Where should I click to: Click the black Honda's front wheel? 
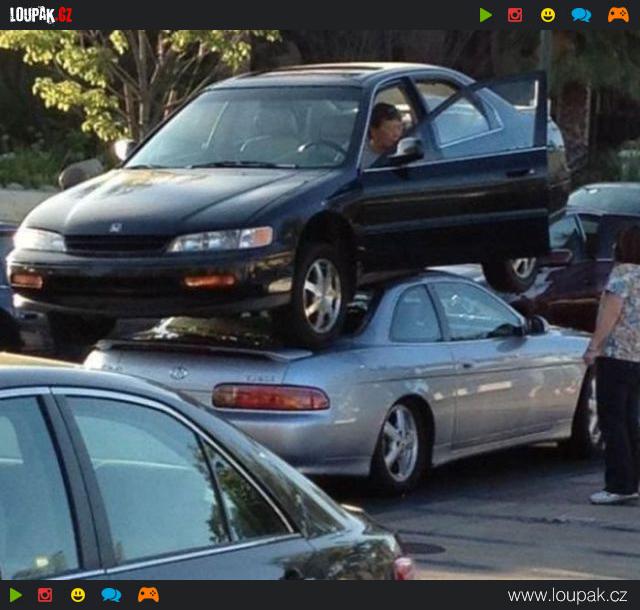[322, 297]
